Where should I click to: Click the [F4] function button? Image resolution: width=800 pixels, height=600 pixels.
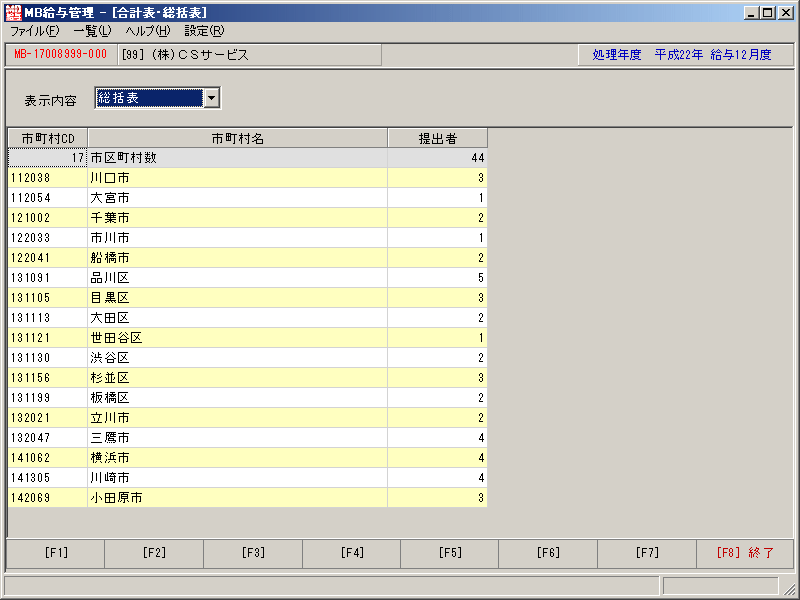pos(352,553)
